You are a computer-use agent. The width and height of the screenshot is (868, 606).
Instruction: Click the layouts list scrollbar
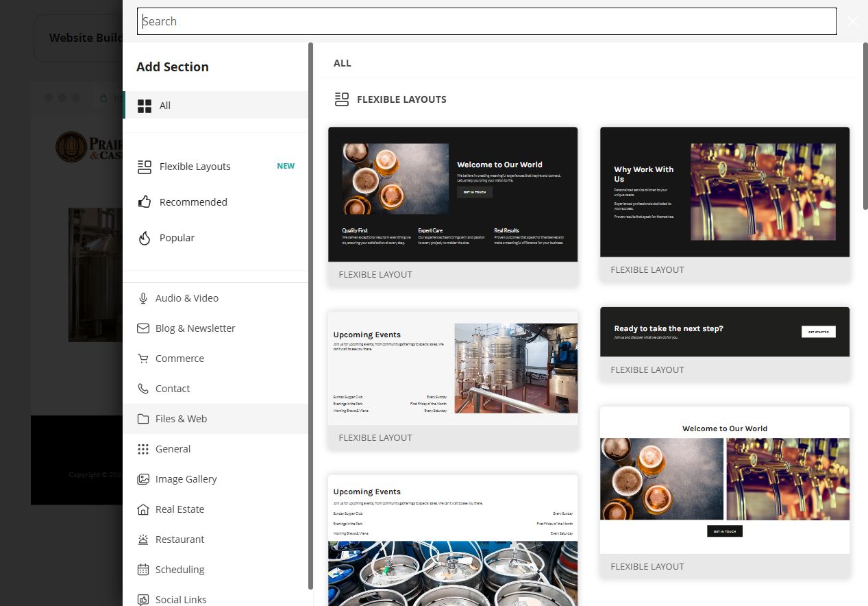click(865, 127)
